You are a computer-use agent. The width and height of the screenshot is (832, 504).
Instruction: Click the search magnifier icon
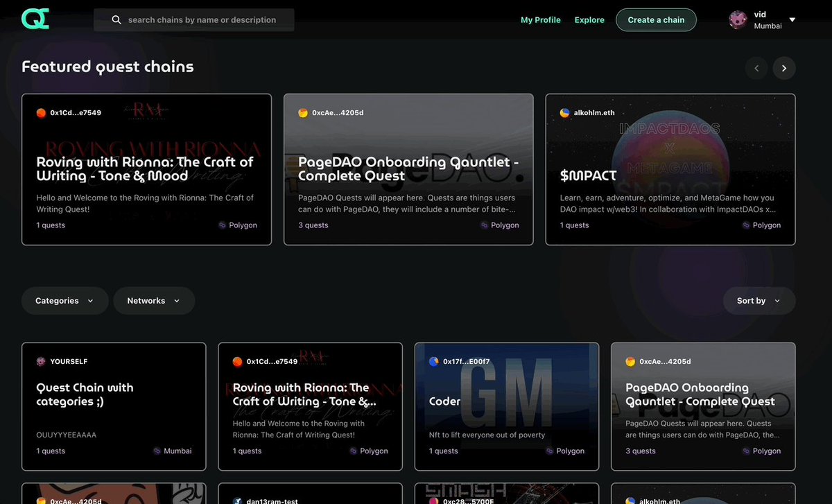tap(116, 20)
